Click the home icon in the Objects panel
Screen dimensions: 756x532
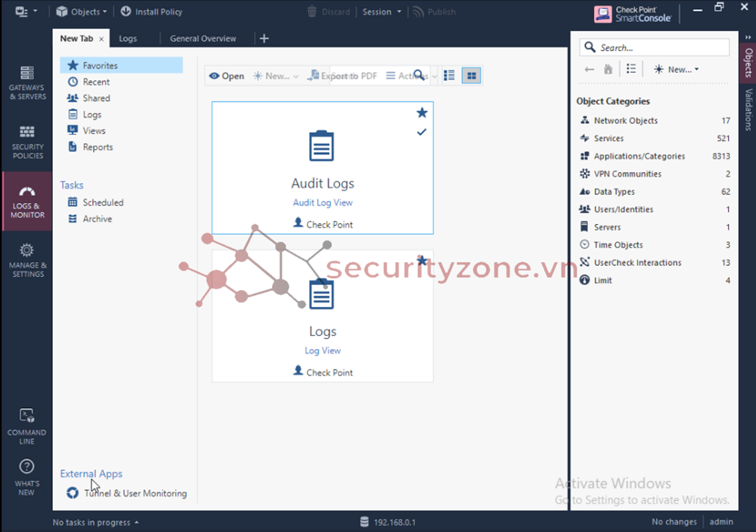tap(608, 70)
